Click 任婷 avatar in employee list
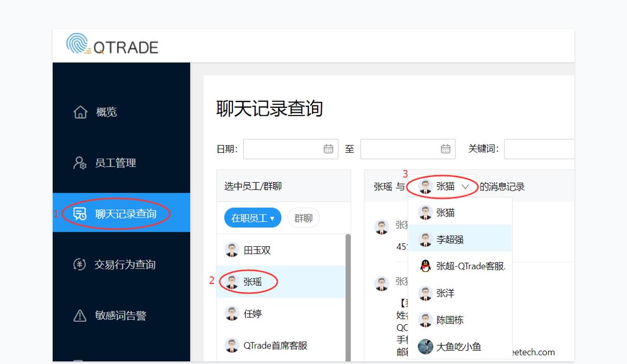The width and height of the screenshot is (627, 364). [x=232, y=313]
